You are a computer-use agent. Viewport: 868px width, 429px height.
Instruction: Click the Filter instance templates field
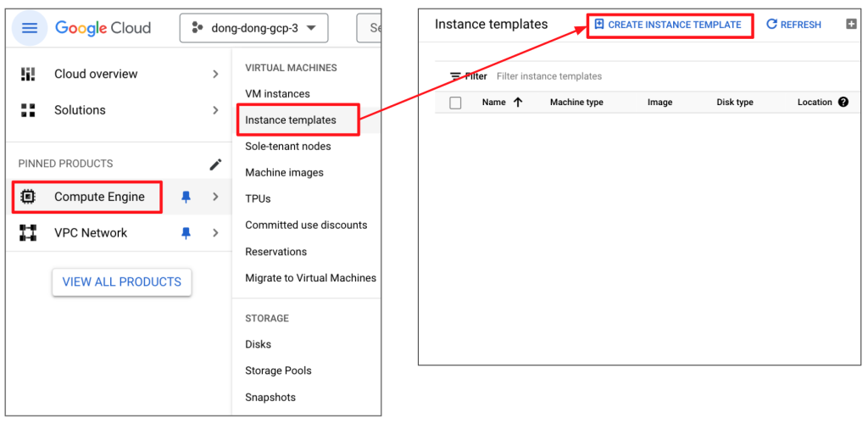click(x=548, y=76)
